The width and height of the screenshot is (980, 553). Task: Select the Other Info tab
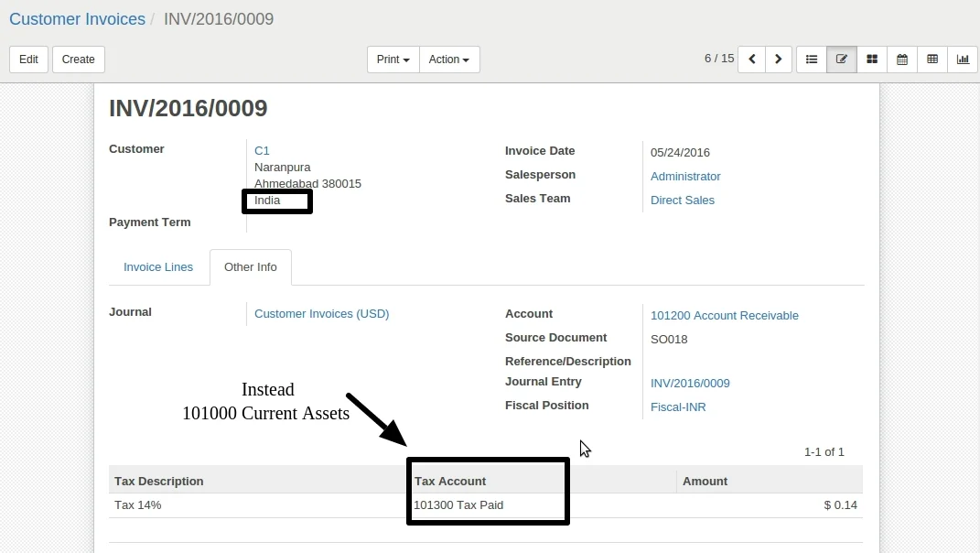click(250, 266)
